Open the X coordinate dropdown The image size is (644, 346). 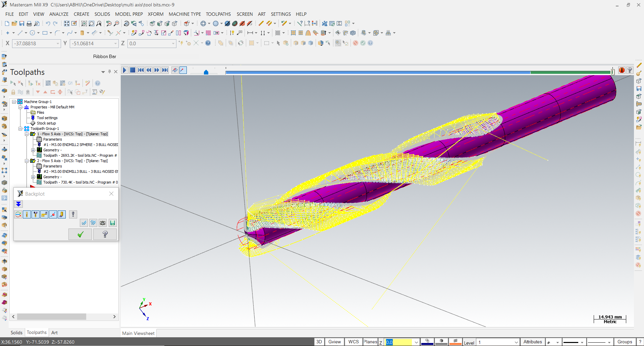click(58, 43)
